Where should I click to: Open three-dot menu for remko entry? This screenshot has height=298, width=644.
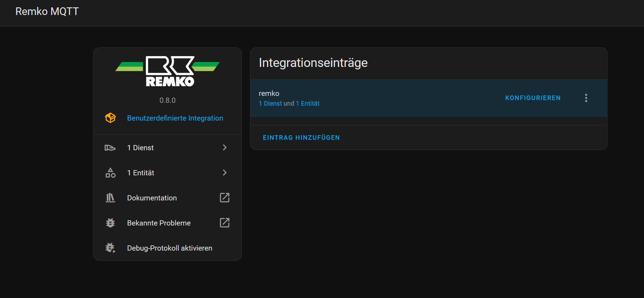coord(586,98)
